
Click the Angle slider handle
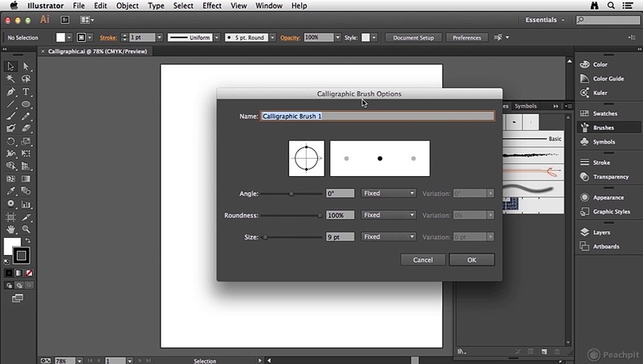point(291,194)
